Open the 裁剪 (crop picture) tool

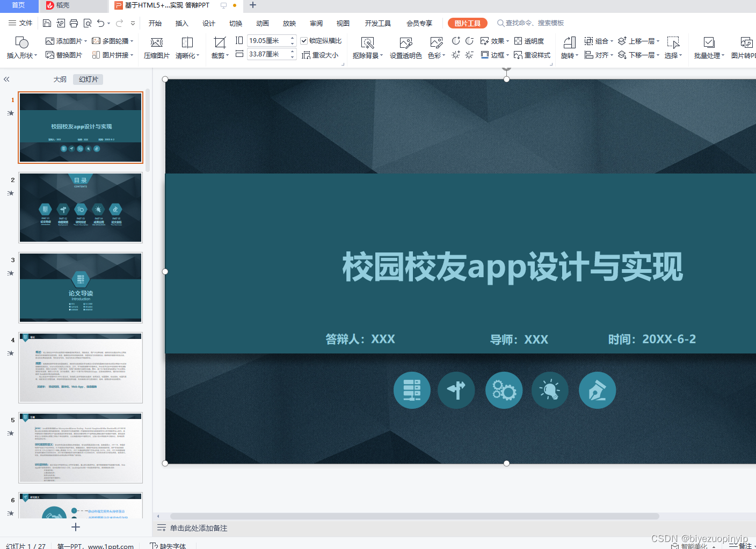coord(219,48)
